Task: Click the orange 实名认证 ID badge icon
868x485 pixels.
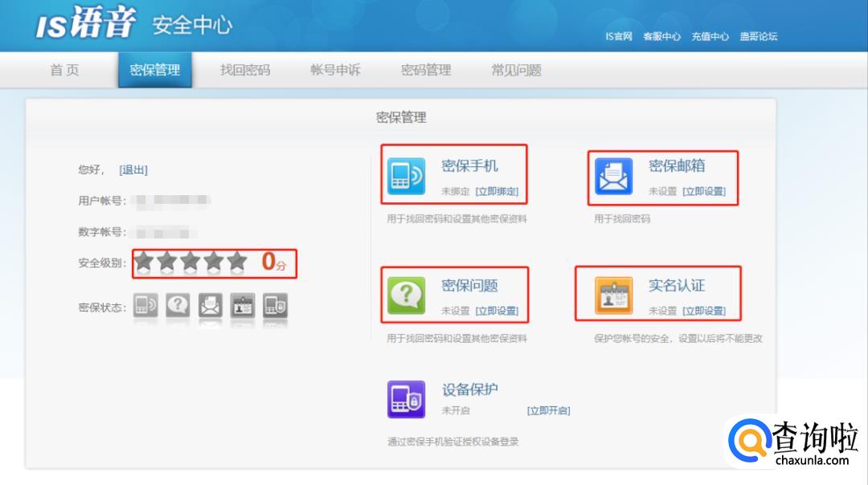Action: 614,295
